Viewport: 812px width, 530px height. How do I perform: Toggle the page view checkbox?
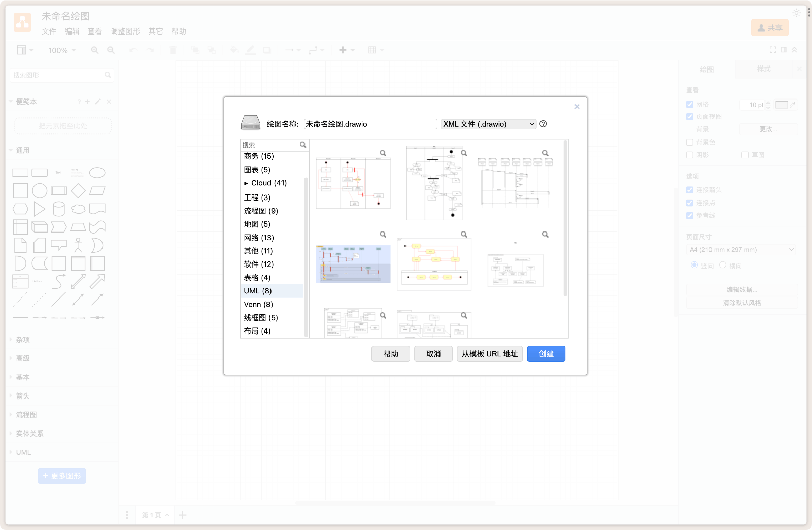689,117
